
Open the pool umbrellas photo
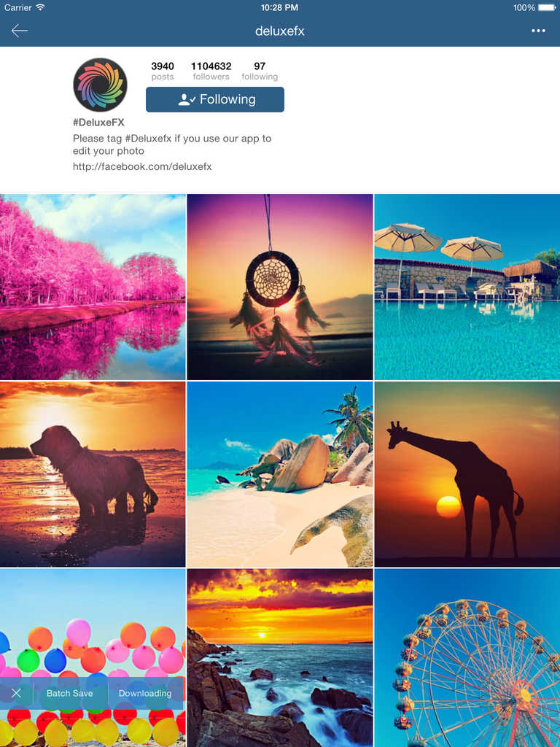[467, 287]
